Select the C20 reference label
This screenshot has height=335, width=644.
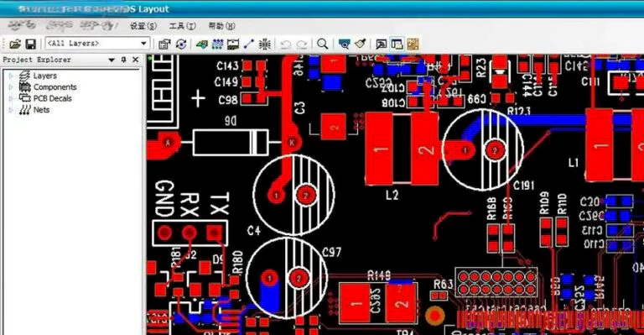589,202
